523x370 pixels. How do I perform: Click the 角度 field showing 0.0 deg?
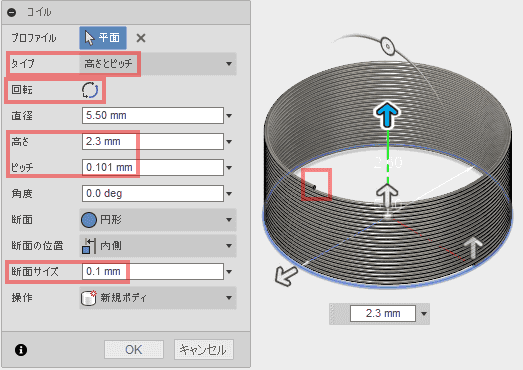[x=153, y=194]
